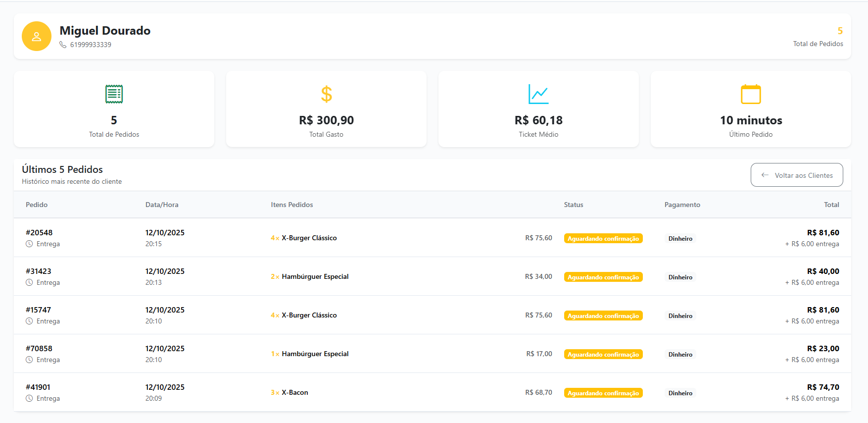Click the clock icon under order #15747
Image resolution: width=868 pixels, height=423 pixels.
point(29,321)
